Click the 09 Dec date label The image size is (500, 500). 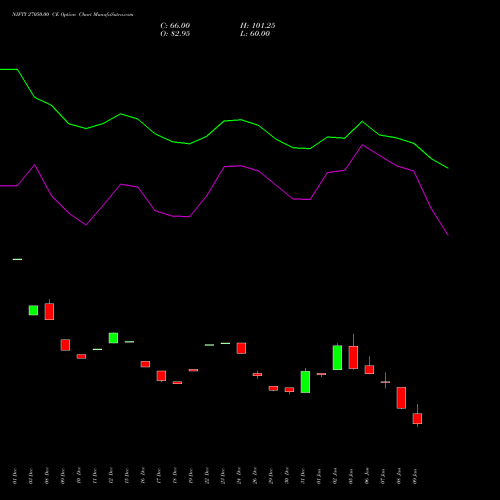coord(63,476)
